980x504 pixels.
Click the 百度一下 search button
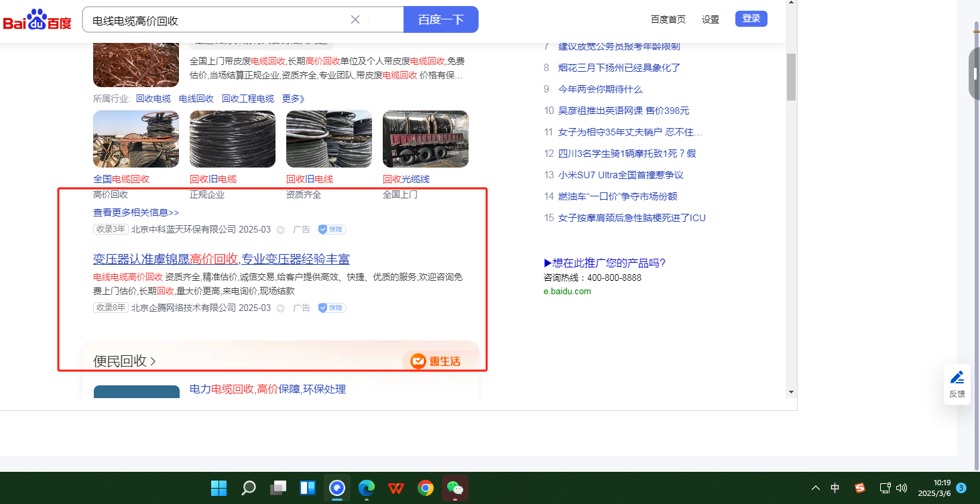pyautogui.click(x=441, y=19)
